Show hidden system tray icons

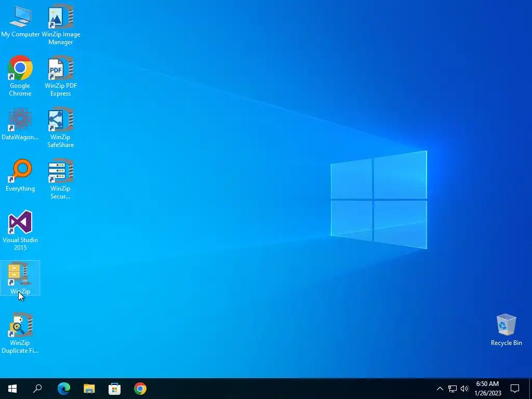coord(440,389)
